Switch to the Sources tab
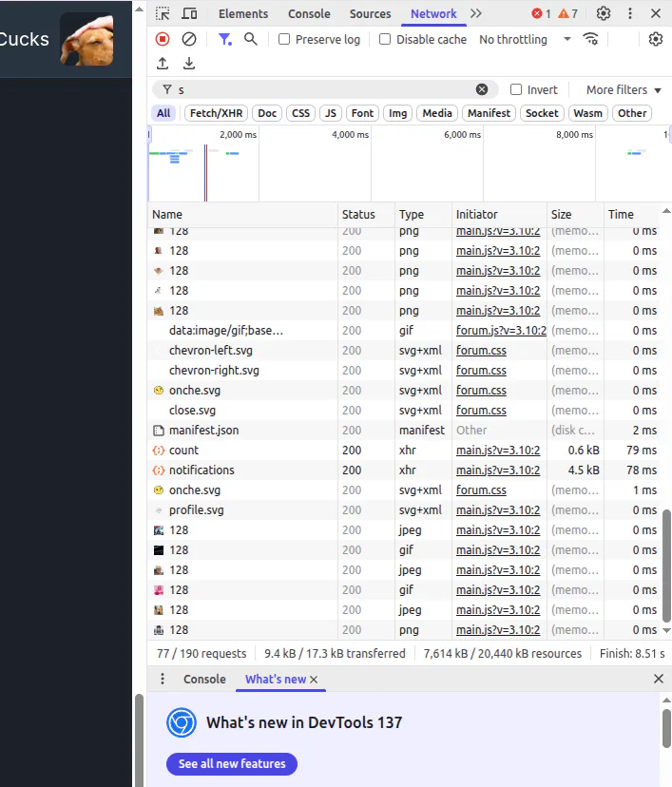672x787 pixels. click(371, 13)
